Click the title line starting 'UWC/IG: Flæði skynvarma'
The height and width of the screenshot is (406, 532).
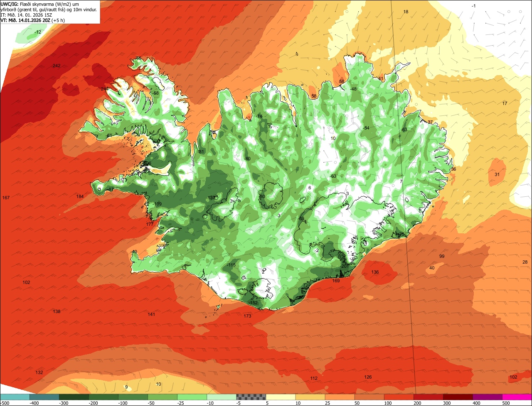pos(39,4)
